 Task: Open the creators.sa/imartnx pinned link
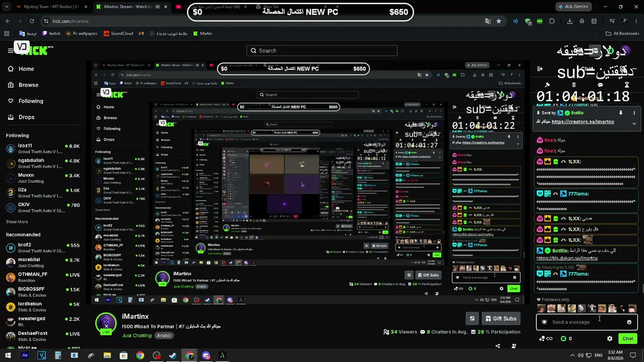click(x=583, y=122)
